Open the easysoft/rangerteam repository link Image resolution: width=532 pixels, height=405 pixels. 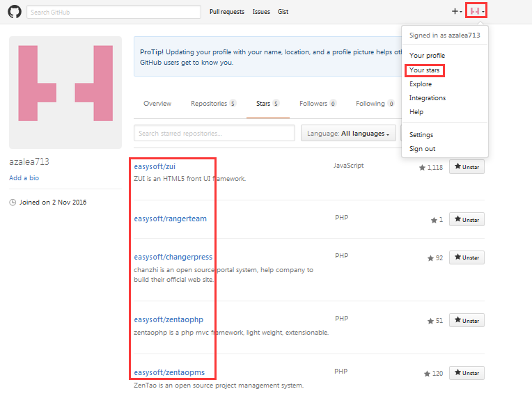[171, 219]
